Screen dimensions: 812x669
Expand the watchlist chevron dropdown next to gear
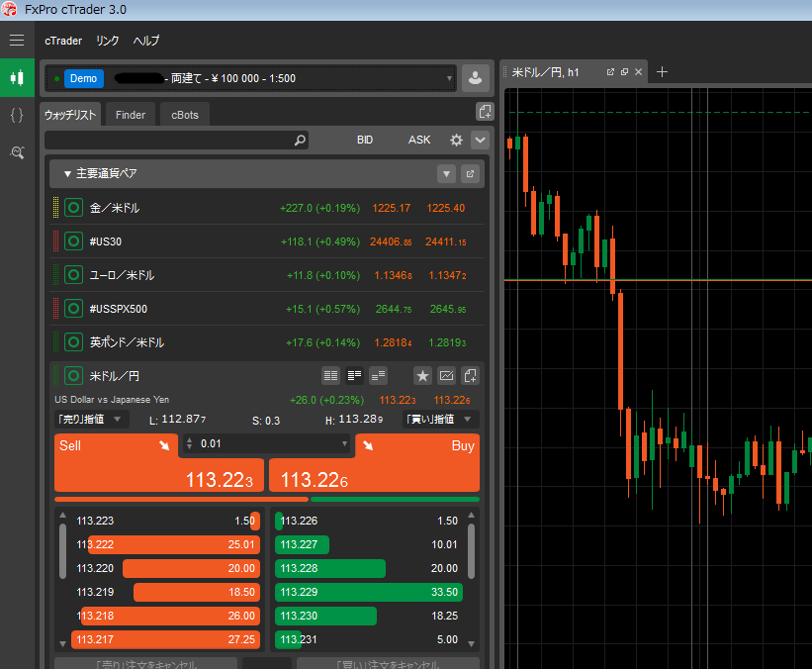[x=480, y=140]
